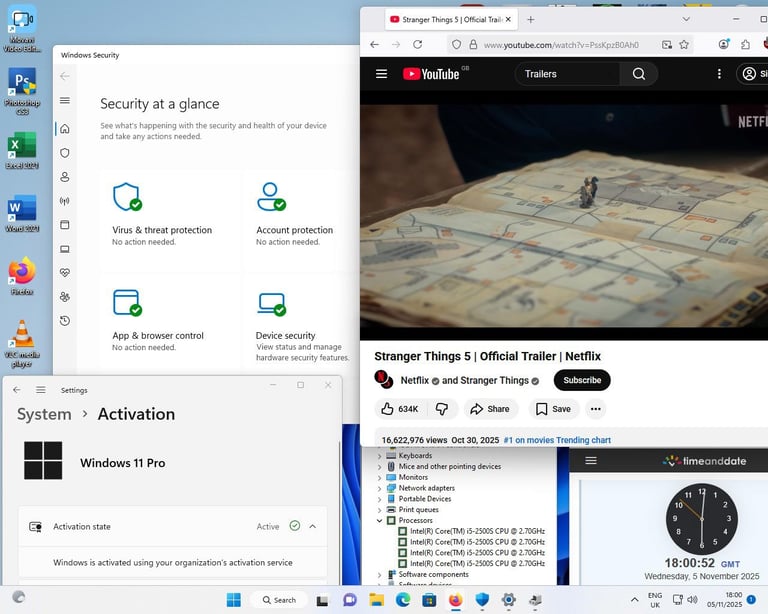Expand Portable Devices in Device Manager

pos(380,499)
